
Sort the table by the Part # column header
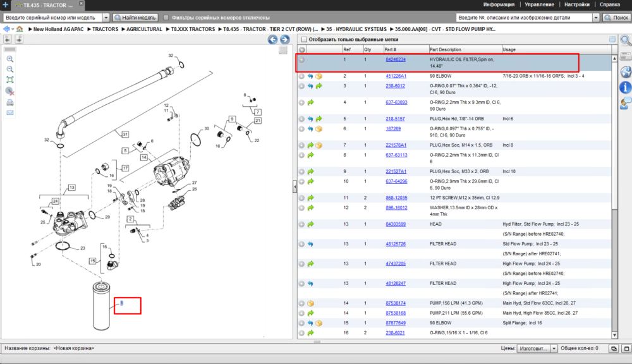tap(406, 49)
